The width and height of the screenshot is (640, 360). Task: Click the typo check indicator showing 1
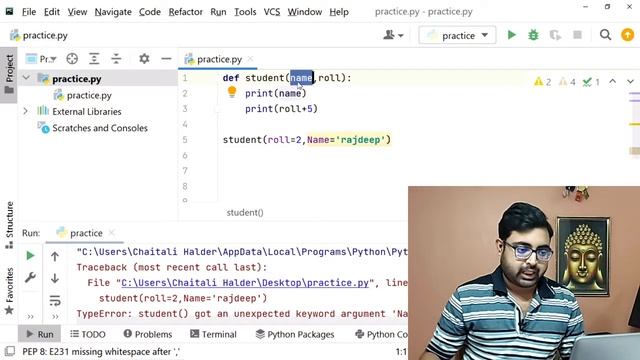pos(591,82)
